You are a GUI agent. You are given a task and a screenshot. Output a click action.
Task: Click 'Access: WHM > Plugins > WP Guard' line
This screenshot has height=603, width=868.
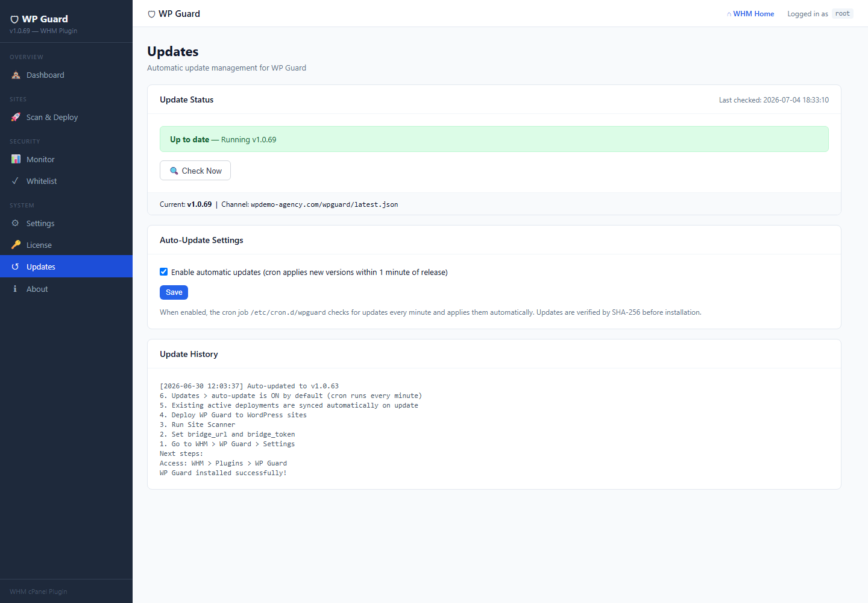coord(223,463)
